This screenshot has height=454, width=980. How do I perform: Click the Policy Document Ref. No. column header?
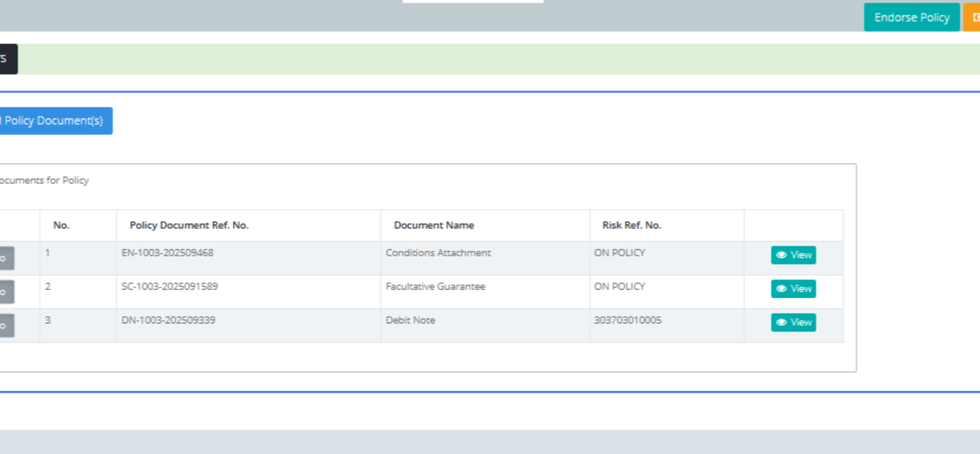pos(189,225)
